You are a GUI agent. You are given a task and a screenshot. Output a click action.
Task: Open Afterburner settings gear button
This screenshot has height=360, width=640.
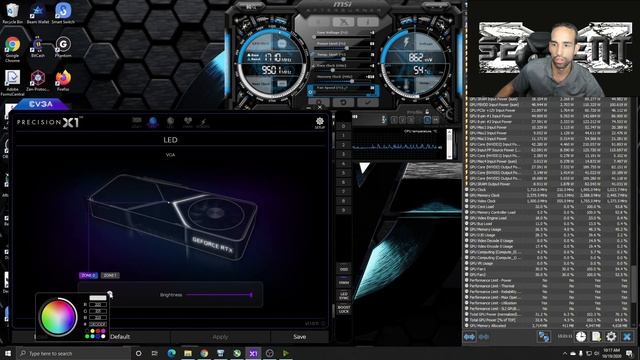[x=319, y=102]
